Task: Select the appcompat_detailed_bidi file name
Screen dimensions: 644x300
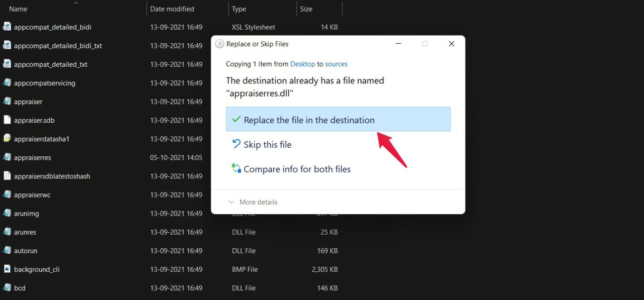Action: coord(52,27)
